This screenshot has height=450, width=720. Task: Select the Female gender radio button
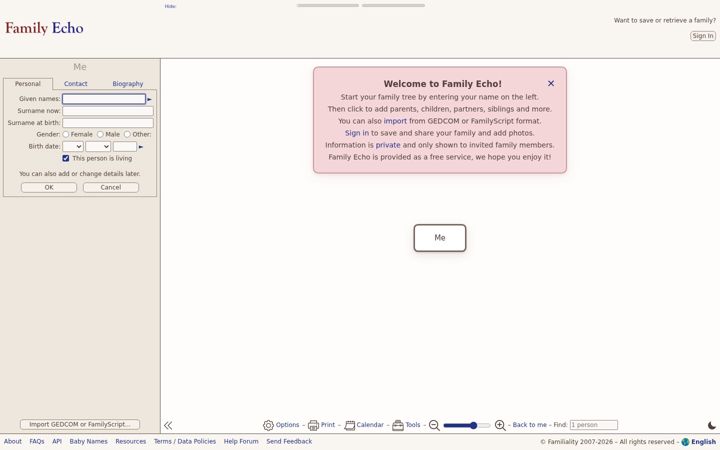[66, 135]
